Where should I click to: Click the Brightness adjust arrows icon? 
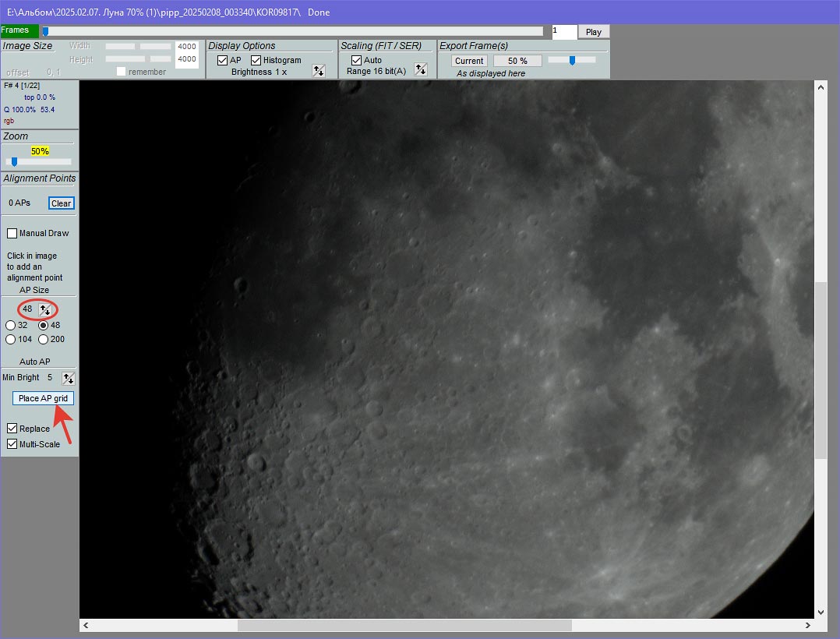click(x=318, y=71)
